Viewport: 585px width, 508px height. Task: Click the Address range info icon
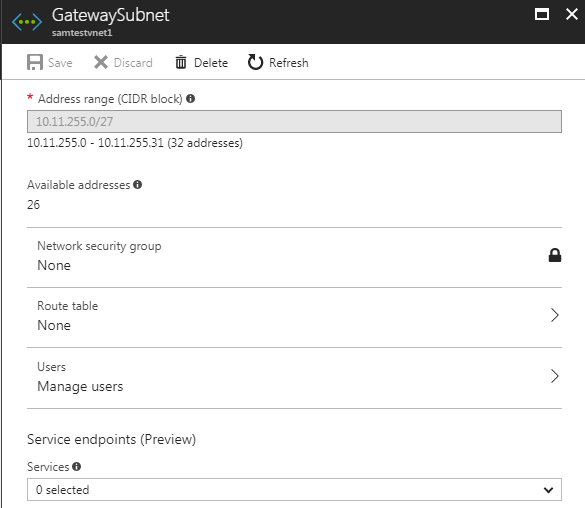(x=191, y=98)
